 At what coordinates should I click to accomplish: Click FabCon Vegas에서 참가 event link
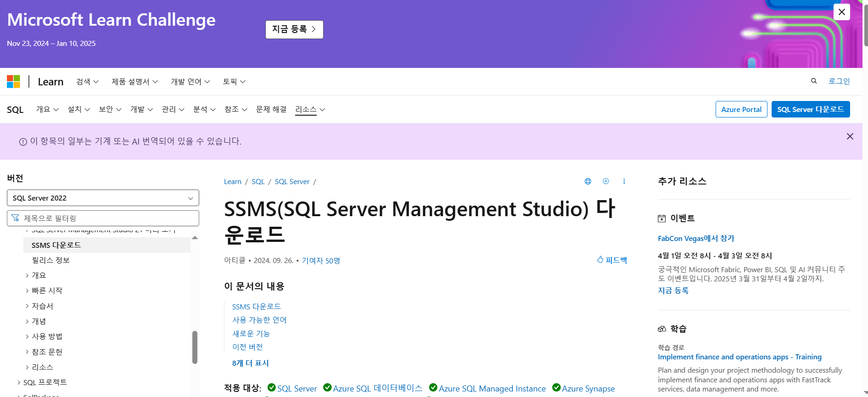(x=696, y=238)
